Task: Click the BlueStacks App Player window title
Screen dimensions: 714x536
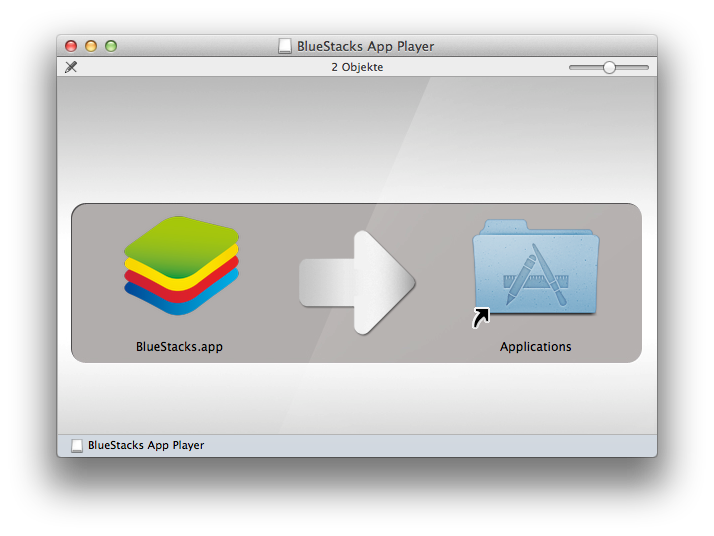Action: click(x=365, y=46)
